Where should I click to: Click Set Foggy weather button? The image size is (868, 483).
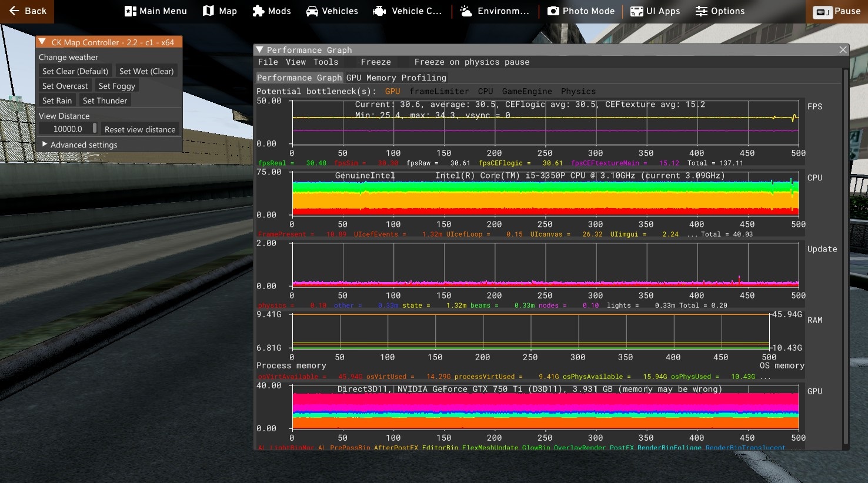117,86
